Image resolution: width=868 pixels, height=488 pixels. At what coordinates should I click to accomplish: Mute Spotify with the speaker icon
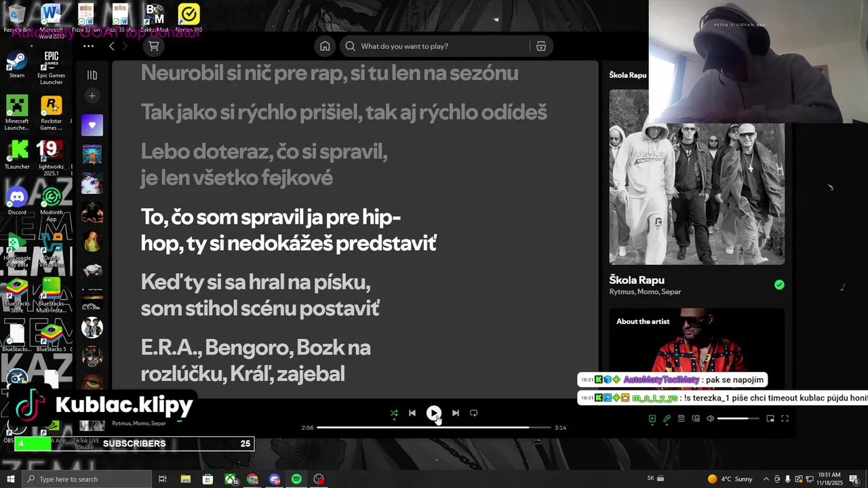(710, 418)
